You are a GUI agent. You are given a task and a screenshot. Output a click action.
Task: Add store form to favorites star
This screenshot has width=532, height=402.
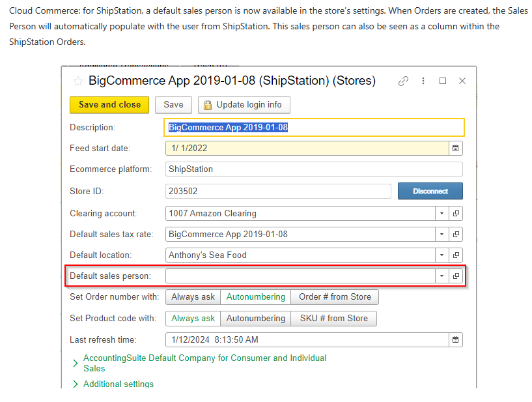tap(77, 81)
